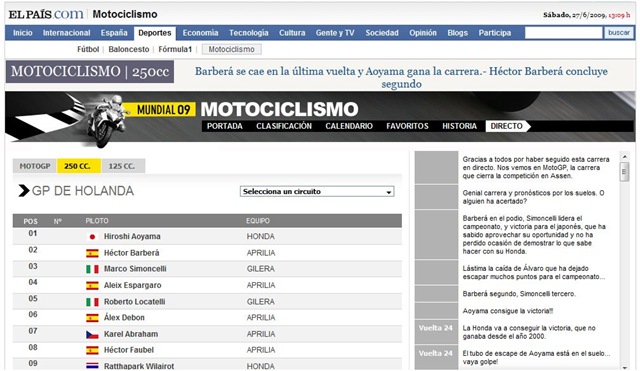Click the black arrow before GP DE HOLANDA
640x371 pixels.
point(24,191)
